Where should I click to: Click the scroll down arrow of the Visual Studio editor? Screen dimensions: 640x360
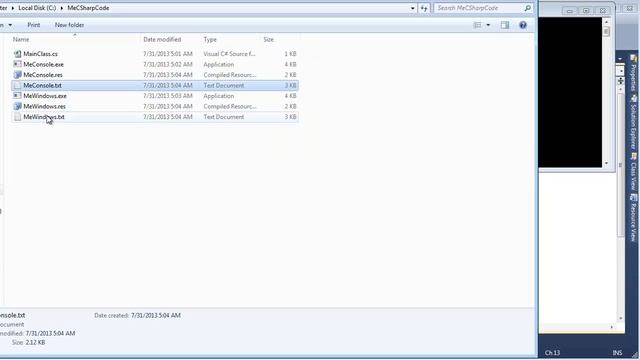pos(621,318)
